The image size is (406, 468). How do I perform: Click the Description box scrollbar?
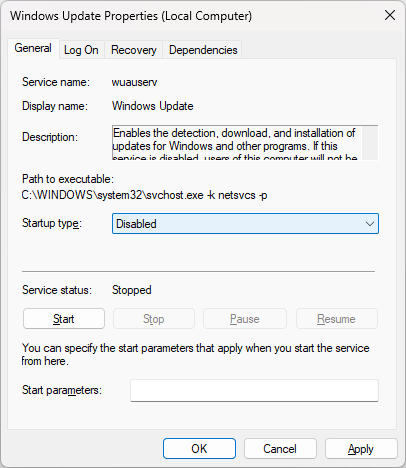[x=370, y=143]
